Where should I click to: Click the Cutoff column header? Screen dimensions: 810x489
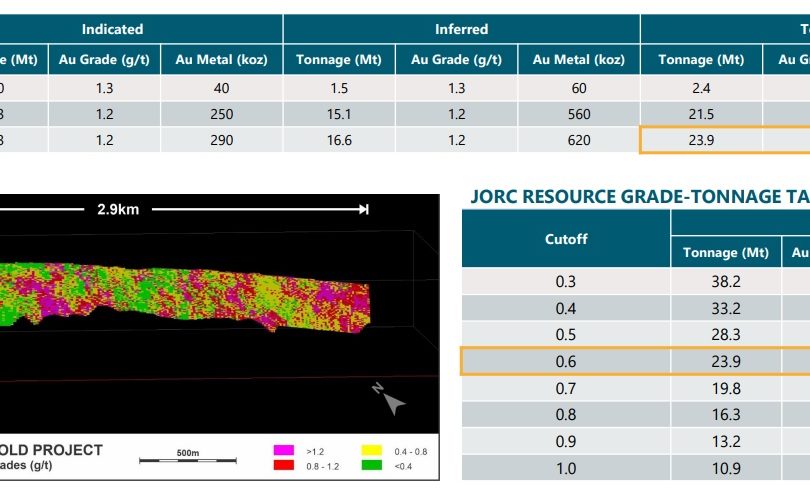[x=566, y=239]
